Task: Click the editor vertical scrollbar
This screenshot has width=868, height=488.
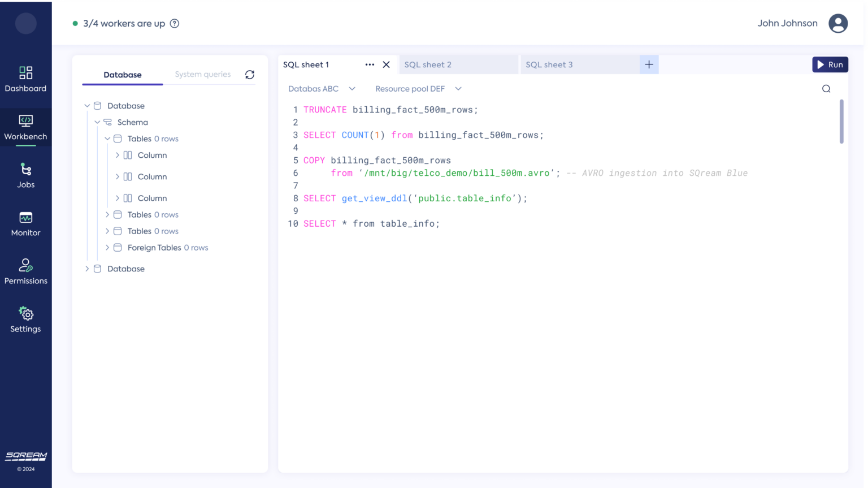Action: pos(841,121)
